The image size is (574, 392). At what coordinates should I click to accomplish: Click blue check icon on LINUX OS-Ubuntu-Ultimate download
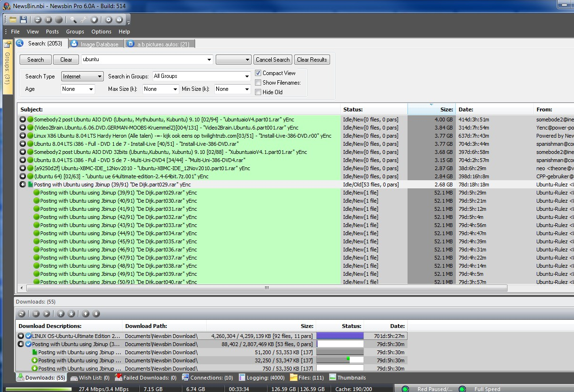[x=28, y=336]
